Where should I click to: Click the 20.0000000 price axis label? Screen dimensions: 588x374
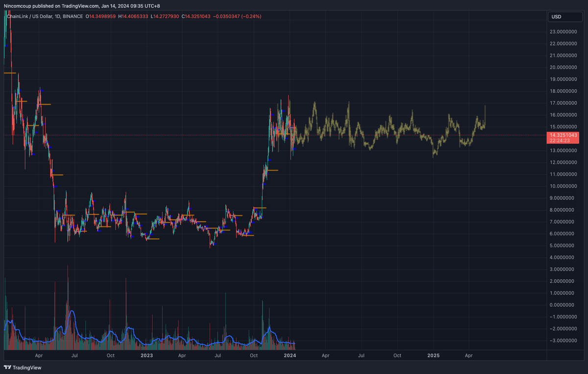coord(563,67)
